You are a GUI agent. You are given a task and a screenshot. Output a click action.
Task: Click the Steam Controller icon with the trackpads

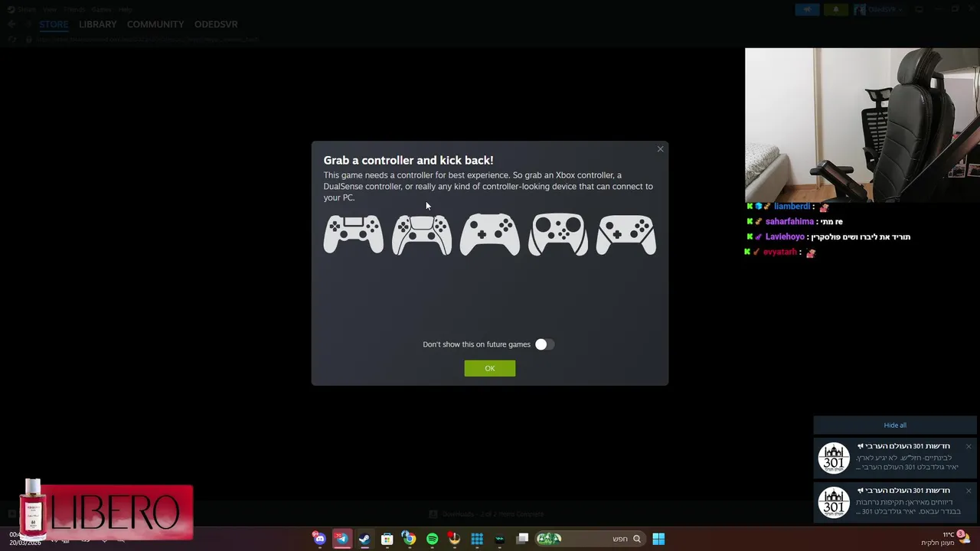[x=558, y=233]
